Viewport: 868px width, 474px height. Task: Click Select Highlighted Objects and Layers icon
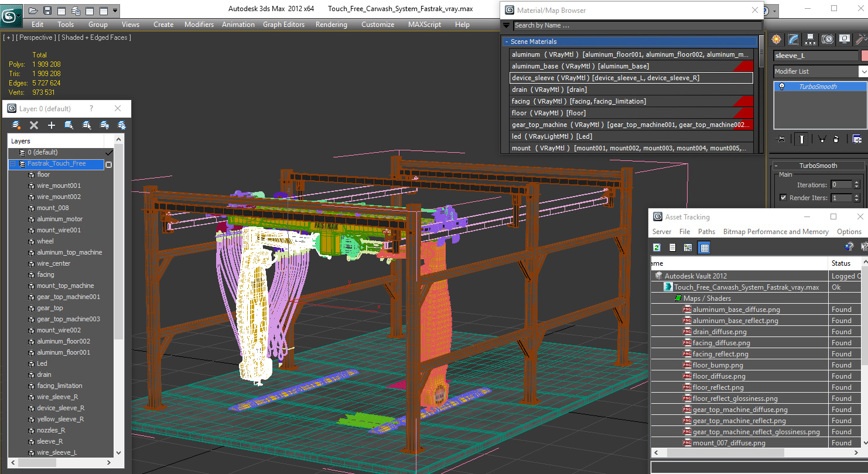[x=69, y=125]
